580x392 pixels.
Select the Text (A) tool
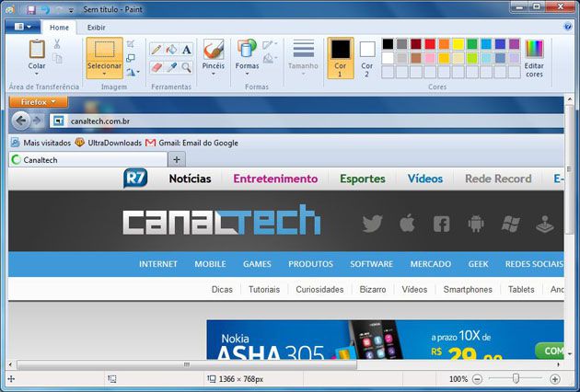click(x=186, y=49)
